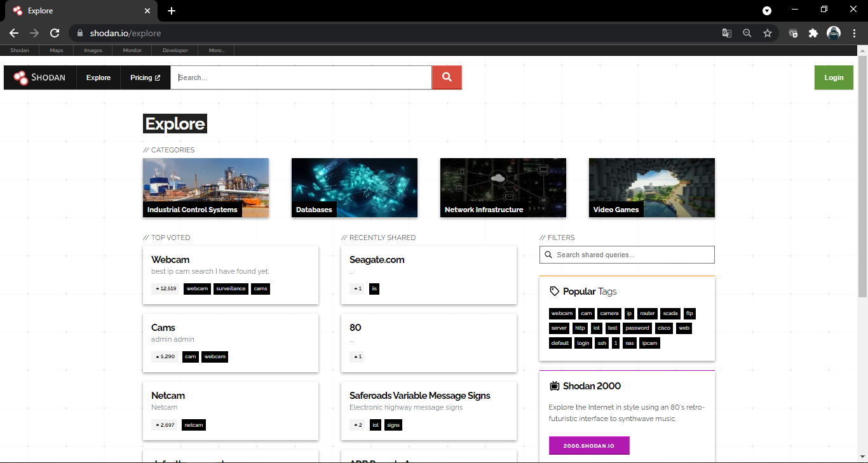Select the cisco popular tag
The height and width of the screenshot is (463, 868).
[x=664, y=328]
